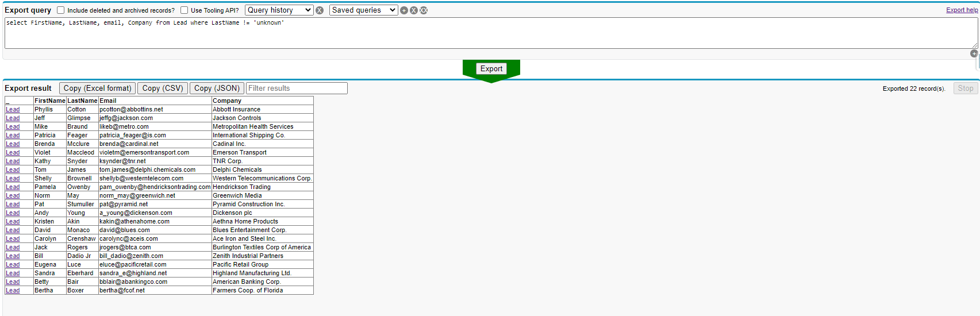
Task: Select the Burlington Textiles Corp of America cell
Action: point(262,248)
